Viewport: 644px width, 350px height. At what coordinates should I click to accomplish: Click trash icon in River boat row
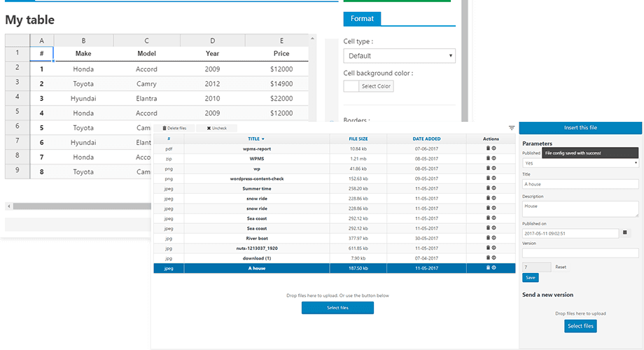[488, 238]
